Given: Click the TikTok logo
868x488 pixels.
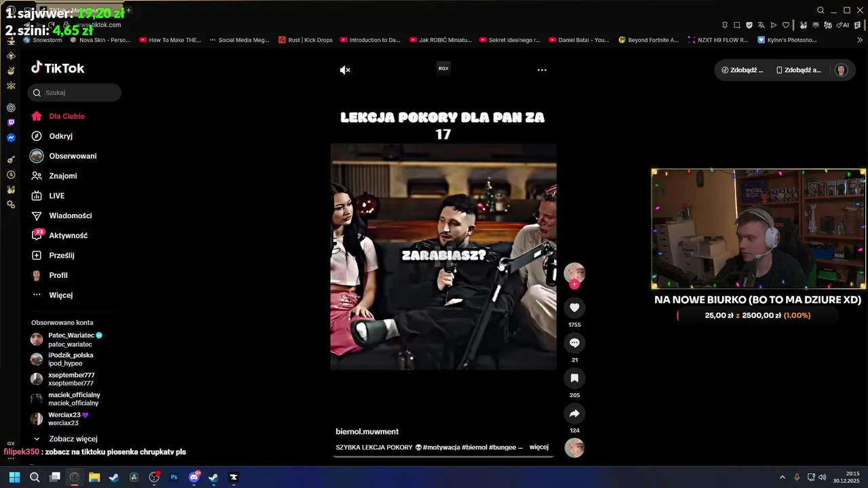Looking at the screenshot, I should [x=58, y=68].
